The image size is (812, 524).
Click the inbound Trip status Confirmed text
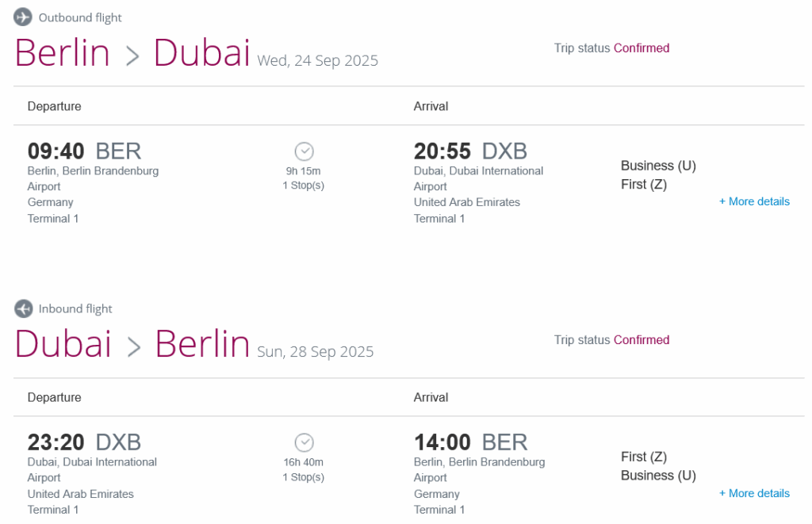611,339
